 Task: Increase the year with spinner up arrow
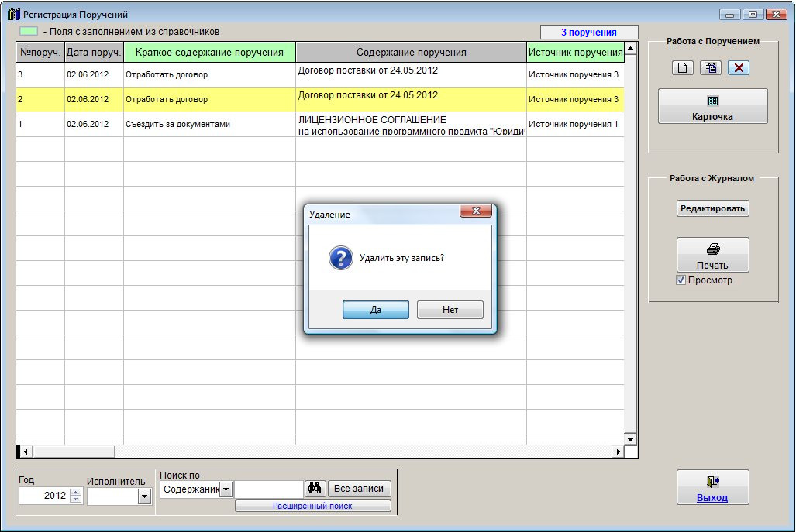[76, 492]
